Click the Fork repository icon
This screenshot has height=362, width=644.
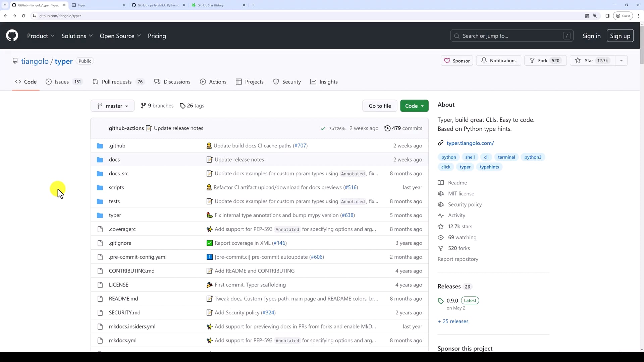click(532, 61)
